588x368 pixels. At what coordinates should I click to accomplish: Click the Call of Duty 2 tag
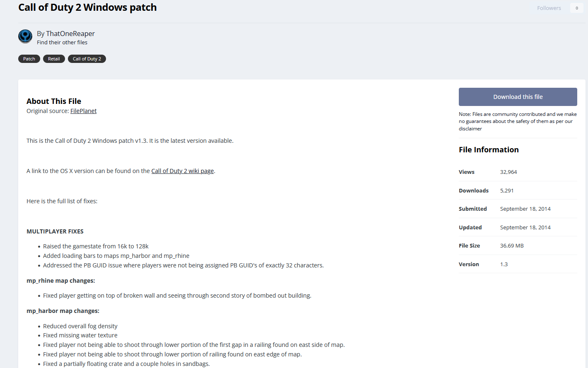point(87,59)
